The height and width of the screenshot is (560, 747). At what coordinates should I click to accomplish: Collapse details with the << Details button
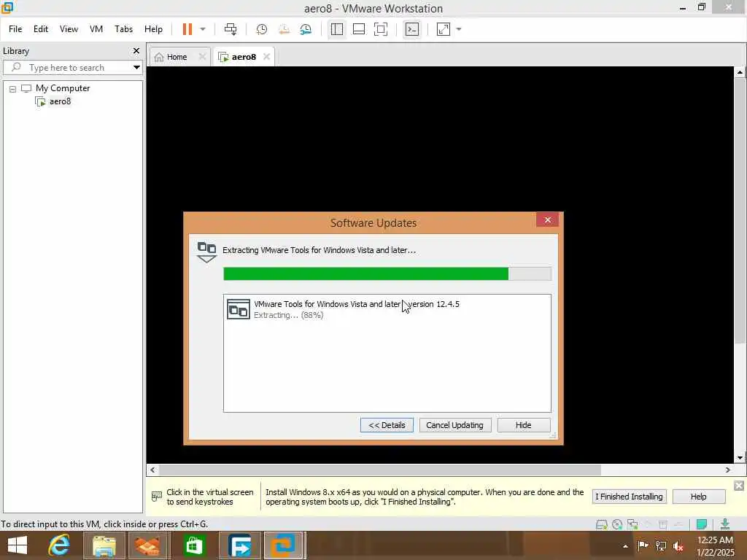tap(387, 425)
